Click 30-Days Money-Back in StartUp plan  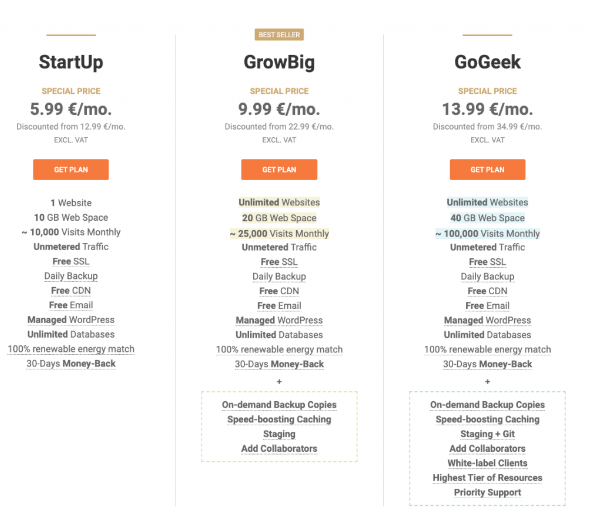71,364
